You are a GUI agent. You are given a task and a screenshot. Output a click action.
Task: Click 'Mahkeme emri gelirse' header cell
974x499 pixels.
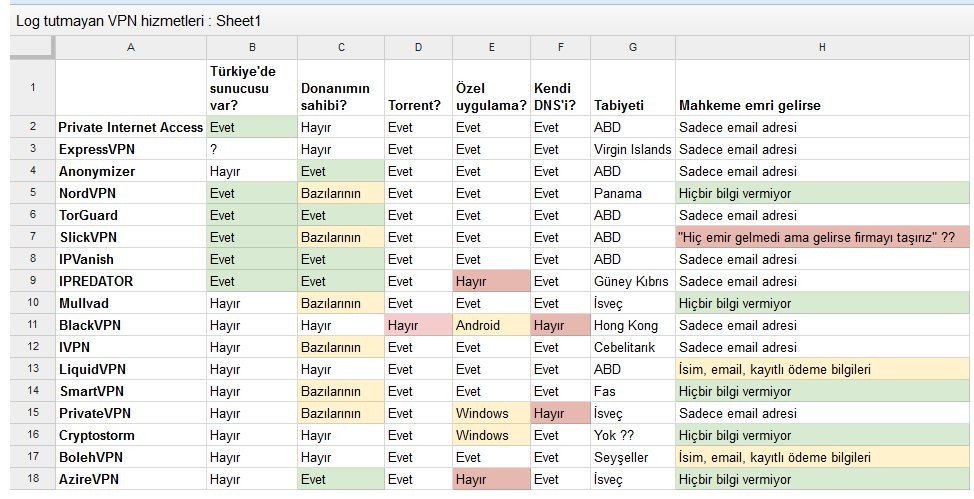pyautogui.click(x=822, y=88)
